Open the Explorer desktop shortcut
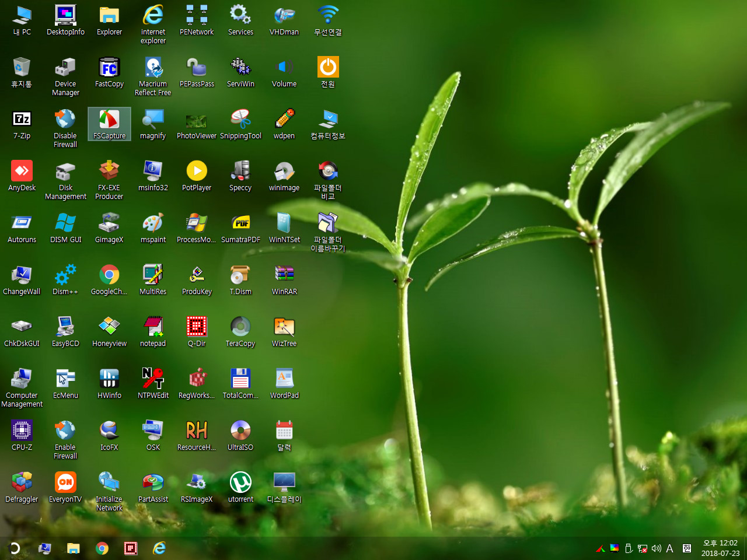 click(x=109, y=20)
